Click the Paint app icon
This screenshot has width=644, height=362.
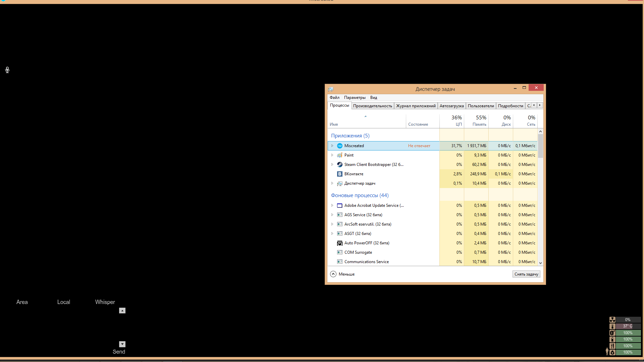[x=339, y=155]
